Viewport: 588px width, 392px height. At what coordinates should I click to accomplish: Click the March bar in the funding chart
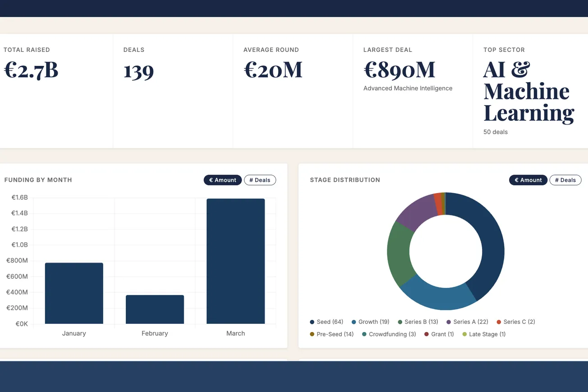235,262
